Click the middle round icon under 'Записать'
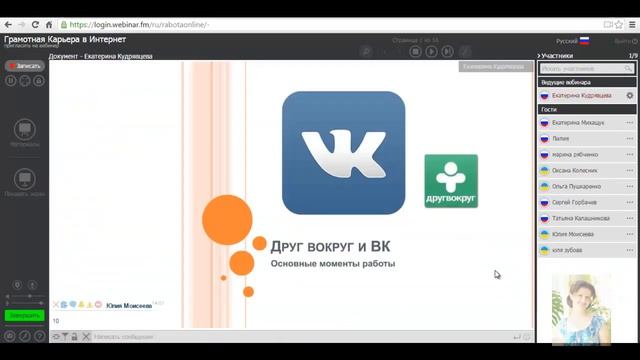The width and height of the screenshot is (640, 360). (x=25, y=81)
